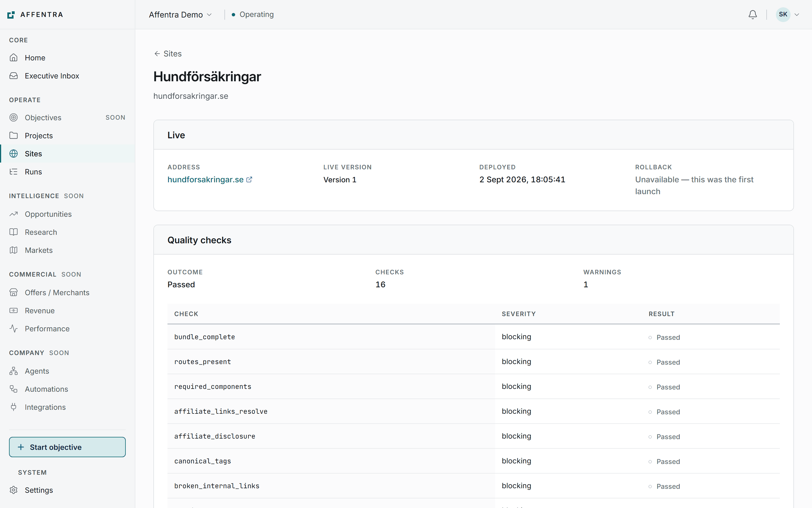
Task: Click the Executive Inbox tray icon
Action: coord(14,76)
